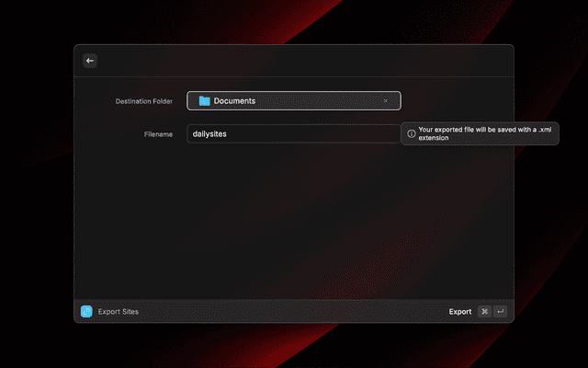This screenshot has height=368, width=588.
Task: Click the back arrow button
Action: coord(90,61)
